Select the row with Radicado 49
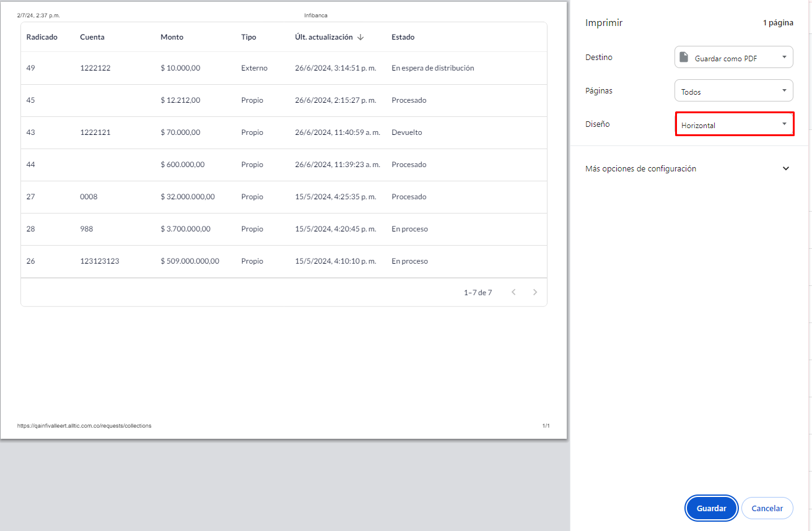The width and height of the screenshot is (812, 531). (284, 68)
